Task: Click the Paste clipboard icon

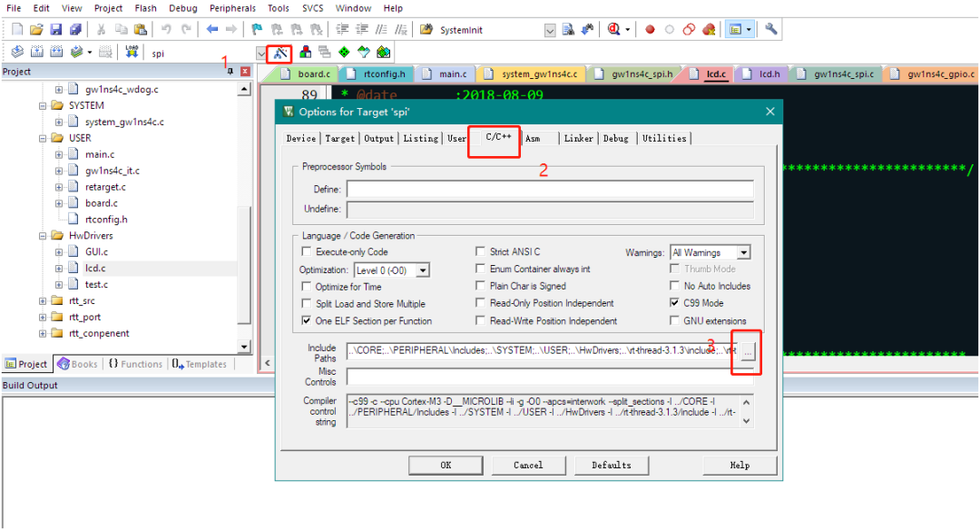Action: point(141,29)
